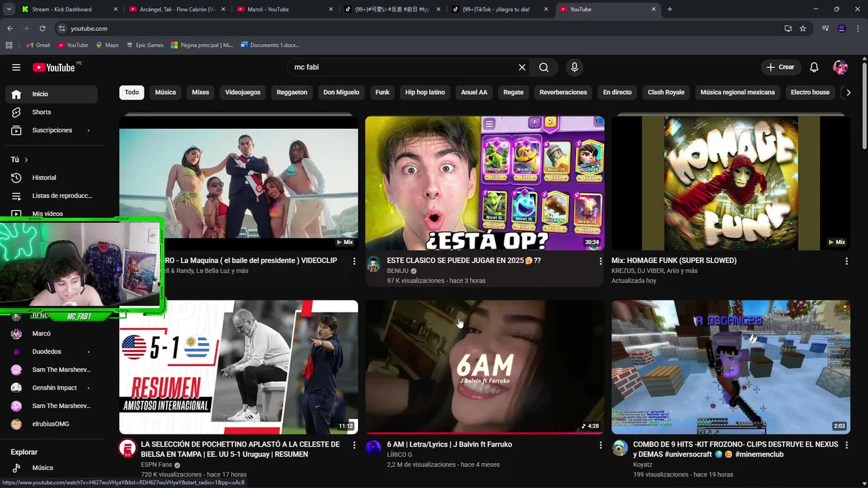
Task: Open options menu for COMBO DE 9 HITS
Action: (x=846, y=445)
